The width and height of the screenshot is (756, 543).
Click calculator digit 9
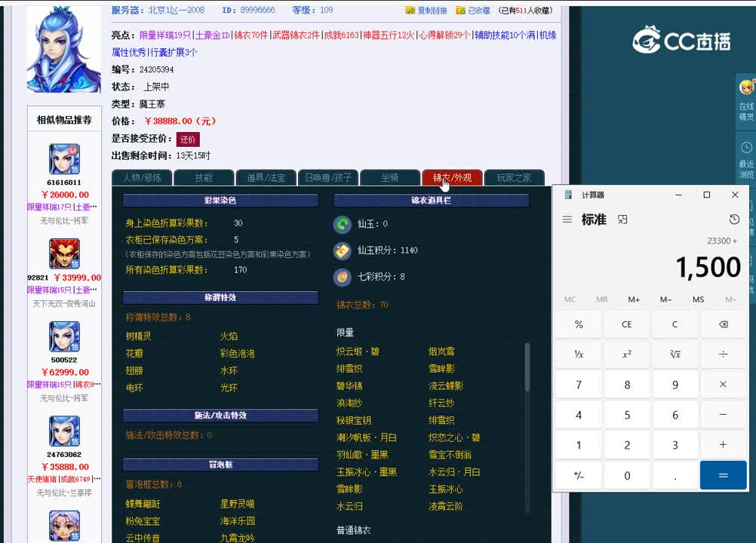[x=675, y=385]
